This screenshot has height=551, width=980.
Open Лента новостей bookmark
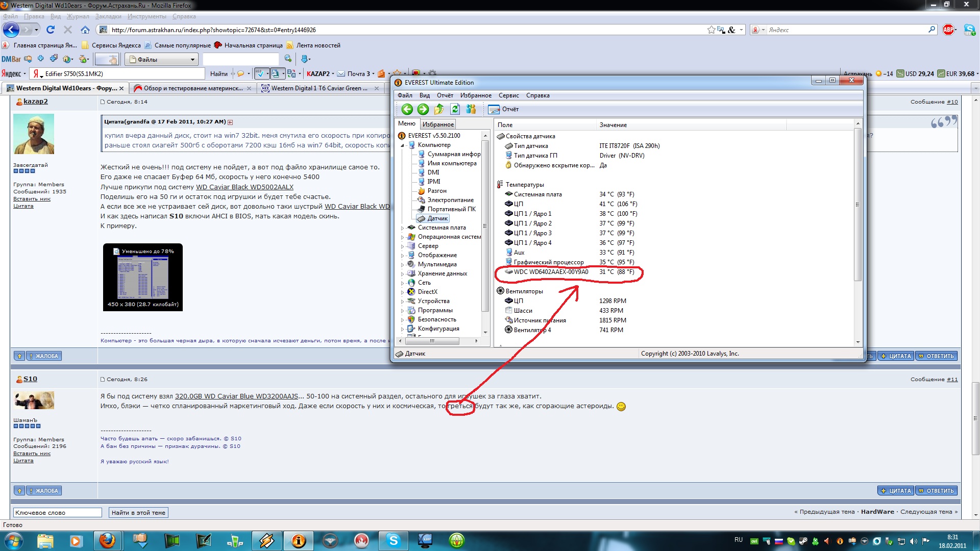[x=313, y=45]
